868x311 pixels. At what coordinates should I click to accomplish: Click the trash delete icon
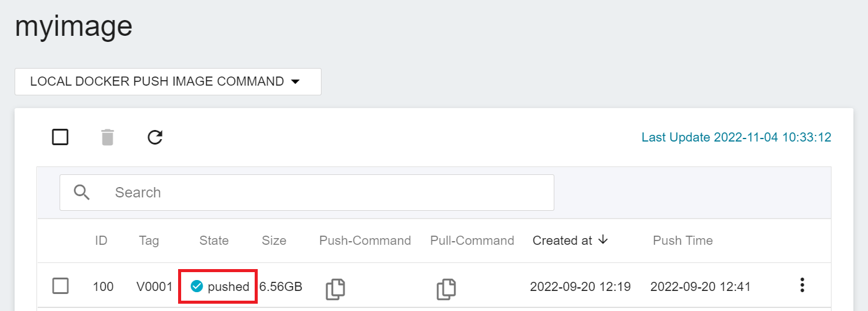tap(108, 137)
